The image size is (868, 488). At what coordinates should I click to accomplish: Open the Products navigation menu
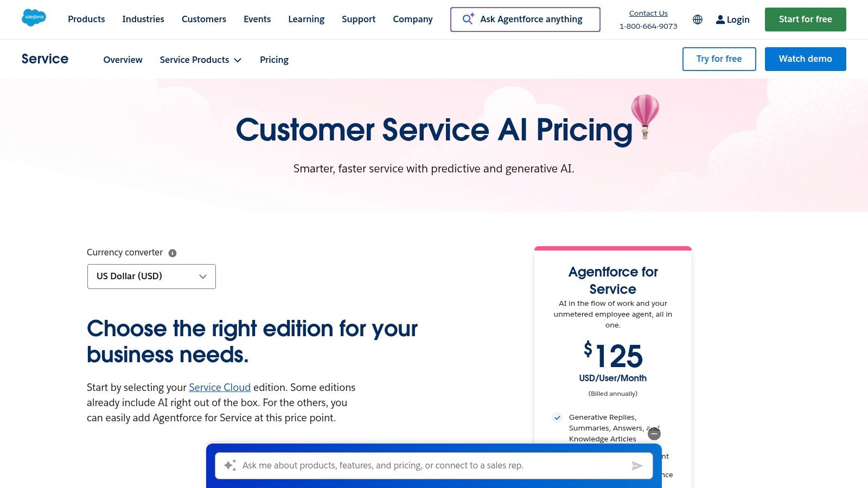pos(86,19)
